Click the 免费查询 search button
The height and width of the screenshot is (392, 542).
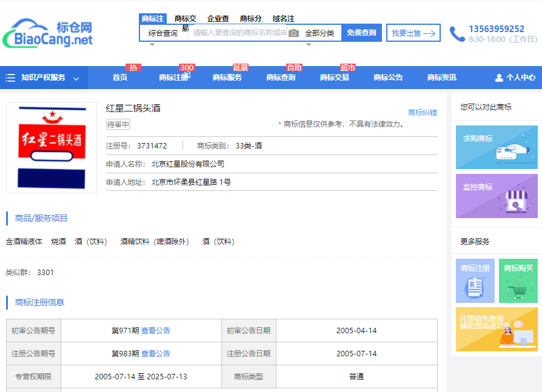click(361, 33)
